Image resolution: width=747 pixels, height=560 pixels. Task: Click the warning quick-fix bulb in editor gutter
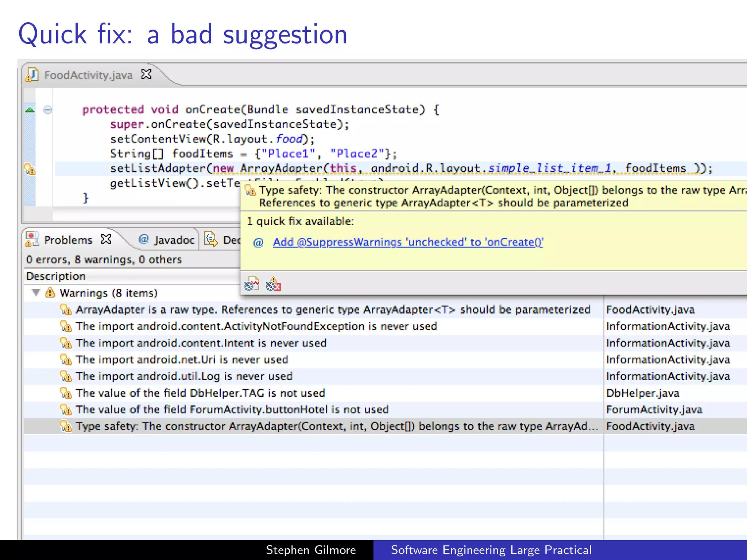[30, 169]
